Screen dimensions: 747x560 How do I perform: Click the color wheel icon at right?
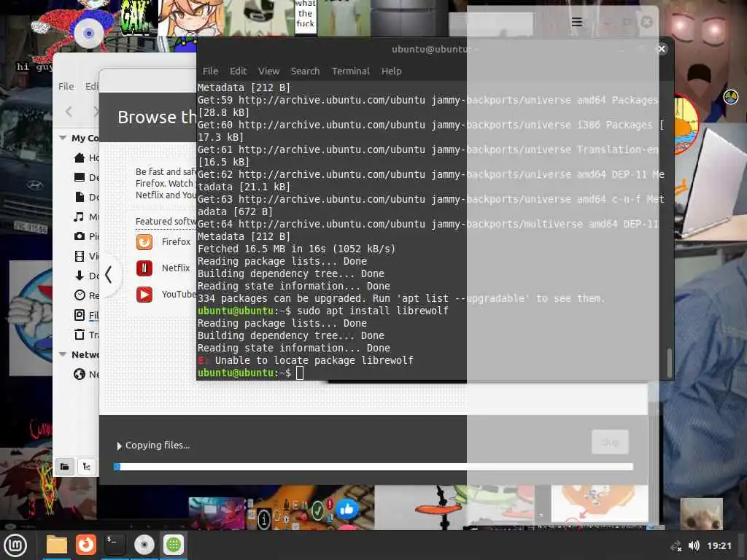pos(731,97)
